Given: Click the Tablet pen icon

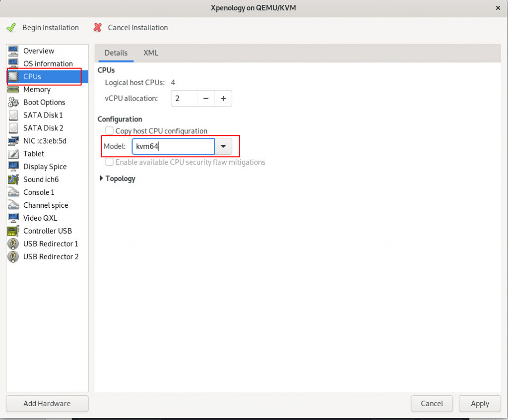Looking at the screenshot, I should tap(13, 154).
